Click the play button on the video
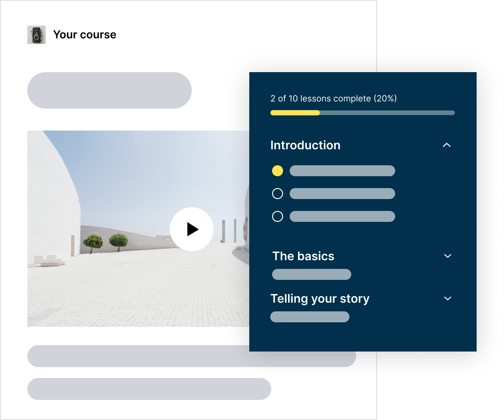 click(192, 229)
